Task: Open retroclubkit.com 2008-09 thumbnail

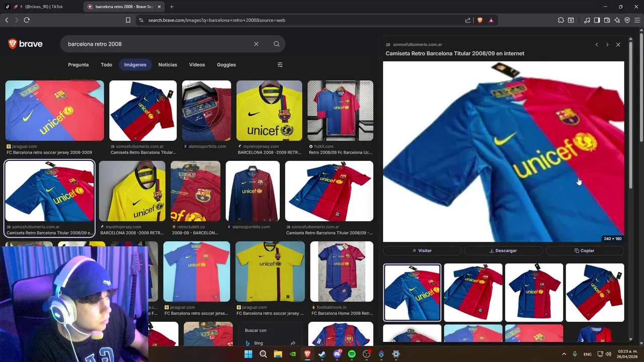Action: point(195,191)
